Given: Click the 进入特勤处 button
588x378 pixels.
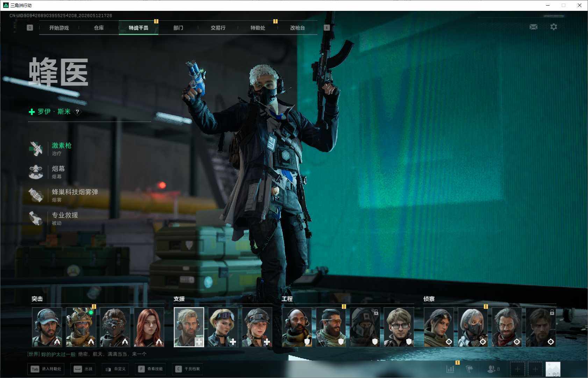Looking at the screenshot, I should click(x=46, y=369).
